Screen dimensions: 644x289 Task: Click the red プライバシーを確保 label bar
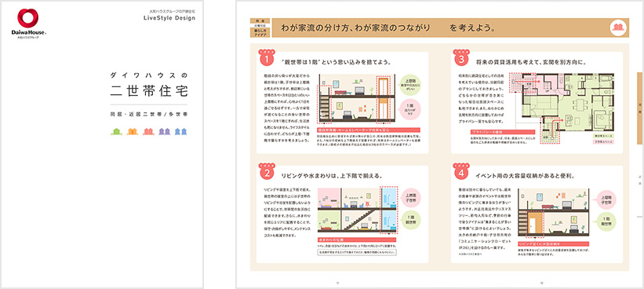coord(503,133)
